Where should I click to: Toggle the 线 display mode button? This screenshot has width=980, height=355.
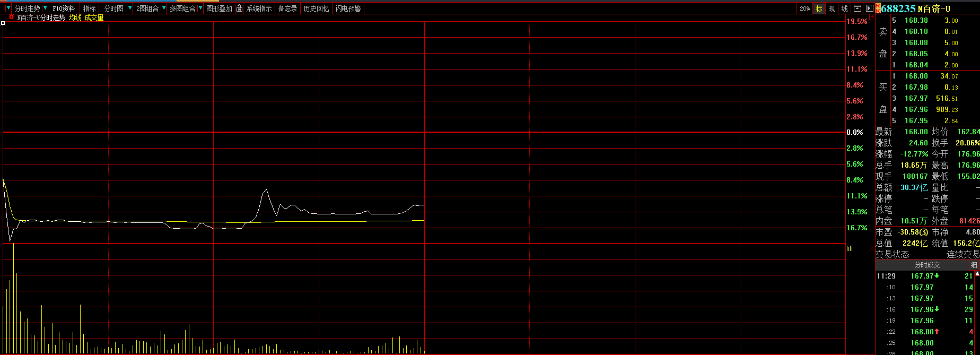[x=845, y=8]
